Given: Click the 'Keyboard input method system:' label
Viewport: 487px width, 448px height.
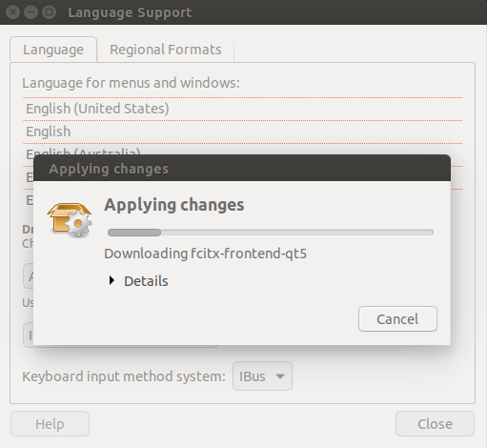Looking at the screenshot, I should (x=124, y=377).
